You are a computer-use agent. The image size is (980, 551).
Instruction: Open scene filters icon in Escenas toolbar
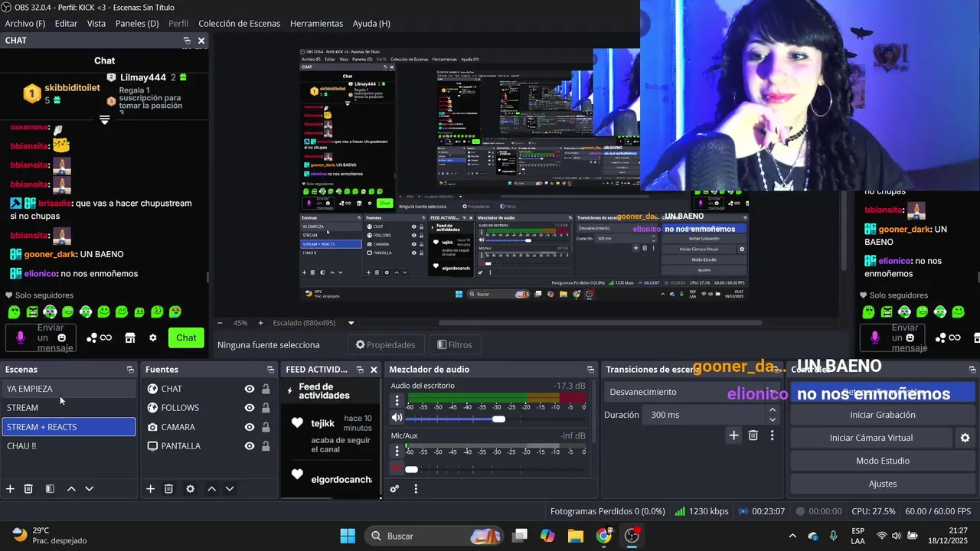pos(50,489)
